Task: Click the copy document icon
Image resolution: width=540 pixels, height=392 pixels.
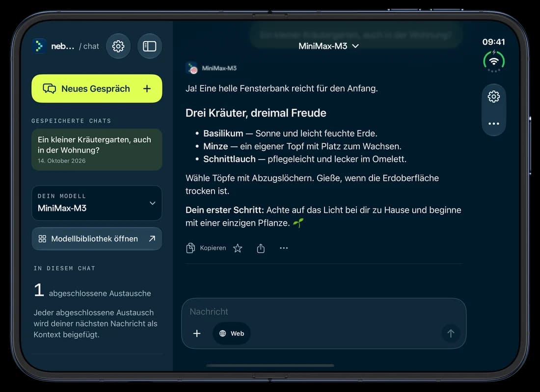Action: click(x=190, y=248)
